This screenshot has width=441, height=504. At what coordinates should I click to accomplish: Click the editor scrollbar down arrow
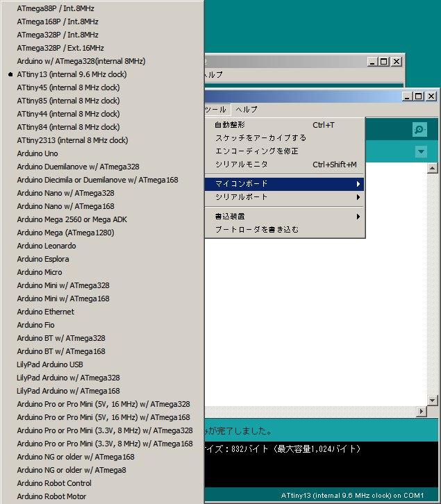[432, 400]
